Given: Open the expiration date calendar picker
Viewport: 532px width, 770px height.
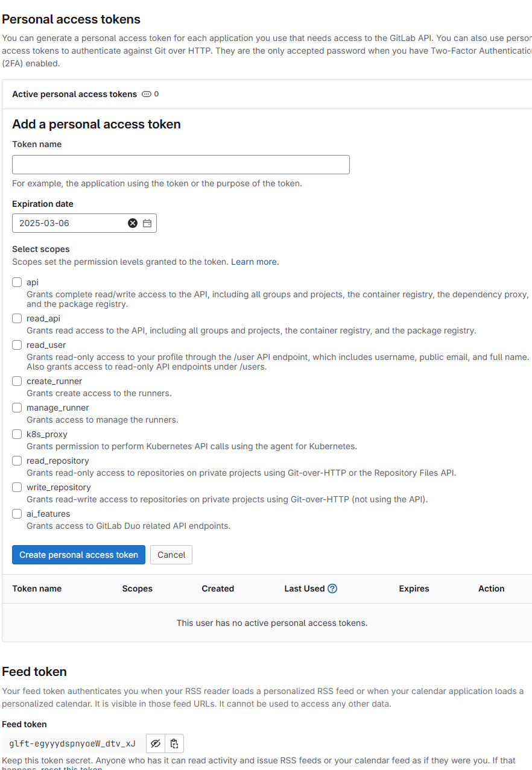Looking at the screenshot, I should [147, 223].
